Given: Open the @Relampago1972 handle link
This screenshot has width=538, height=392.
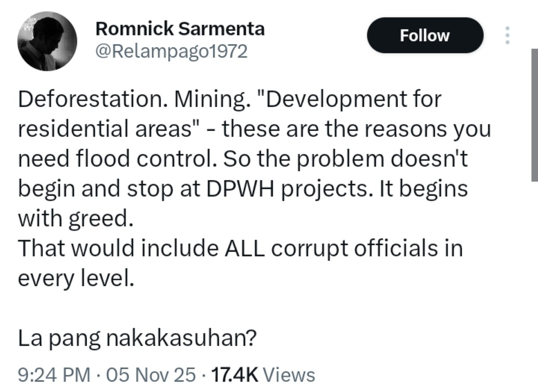Looking at the screenshot, I should [x=172, y=52].
